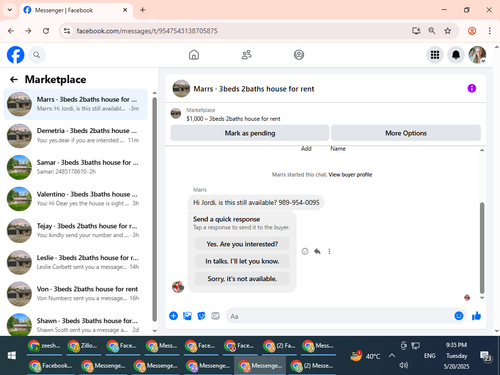Open the emoji picker in message box
This screenshot has height=375, width=500.
click(x=459, y=316)
